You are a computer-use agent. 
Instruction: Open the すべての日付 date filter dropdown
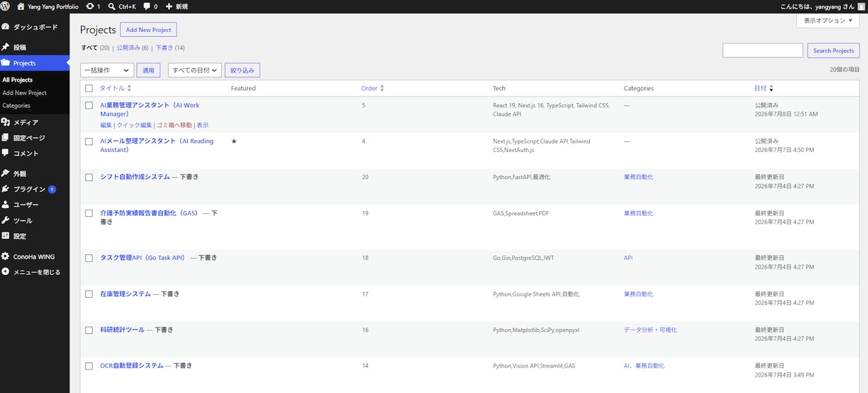point(194,70)
